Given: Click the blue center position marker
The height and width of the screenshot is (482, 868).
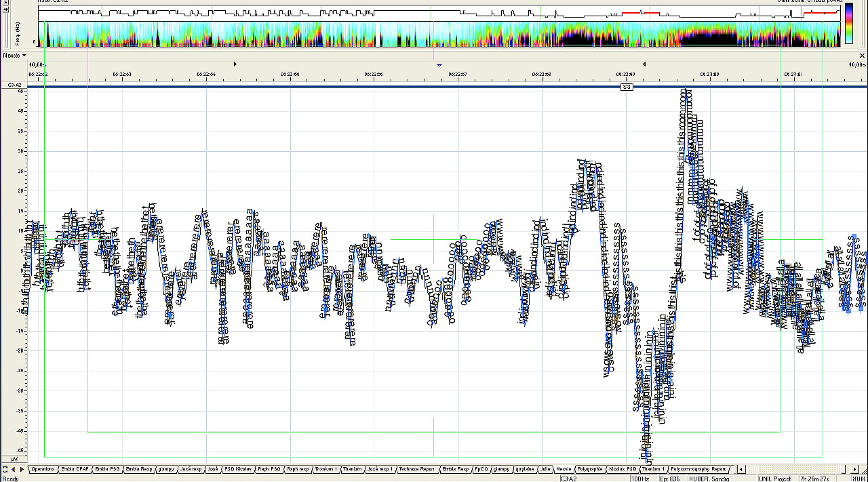Looking at the screenshot, I should (439, 65).
